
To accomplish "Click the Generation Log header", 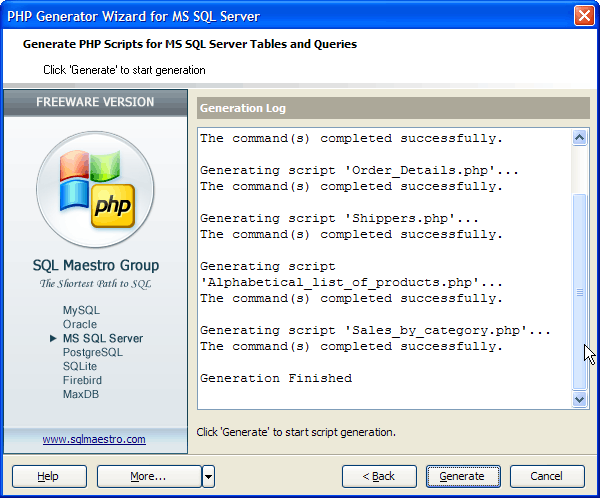I will tap(393, 108).
